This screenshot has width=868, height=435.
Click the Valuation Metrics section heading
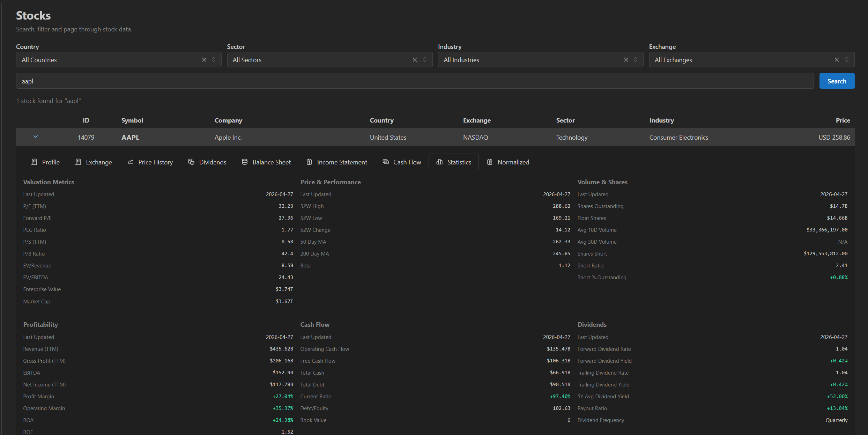[49, 182]
